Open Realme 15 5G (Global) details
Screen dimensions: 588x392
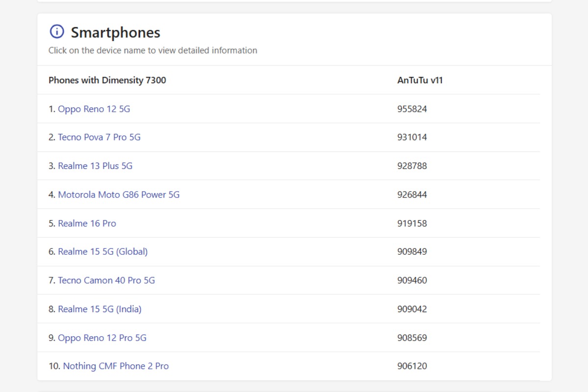[102, 251]
